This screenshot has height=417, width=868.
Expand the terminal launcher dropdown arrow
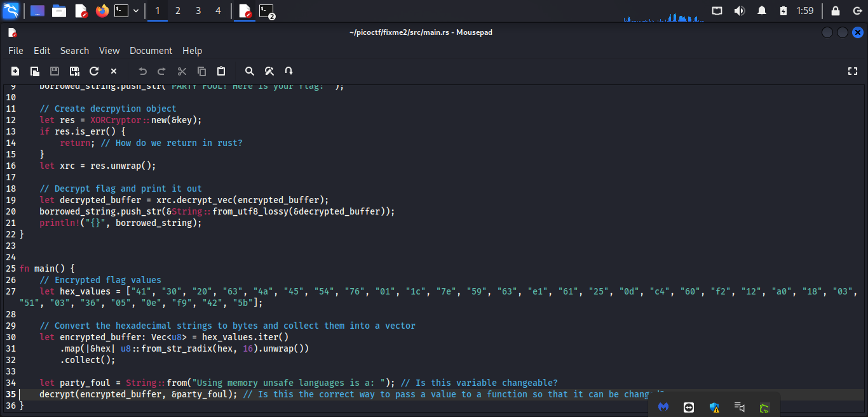(136, 11)
